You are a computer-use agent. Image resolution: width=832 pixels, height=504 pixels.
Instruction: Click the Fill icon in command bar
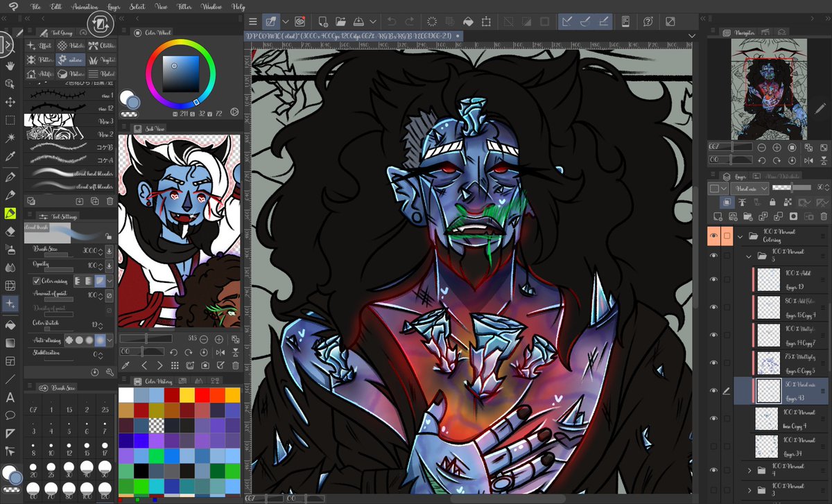[x=468, y=21]
